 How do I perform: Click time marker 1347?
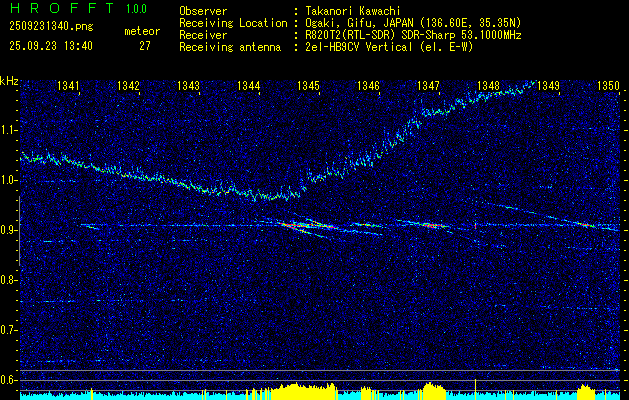point(428,86)
